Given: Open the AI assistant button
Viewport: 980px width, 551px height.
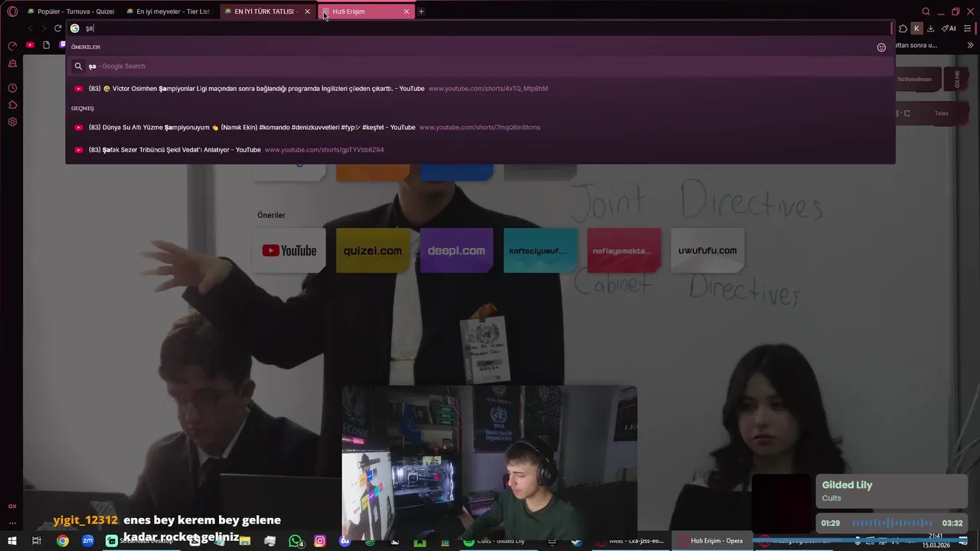Looking at the screenshot, I should (x=949, y=28).
